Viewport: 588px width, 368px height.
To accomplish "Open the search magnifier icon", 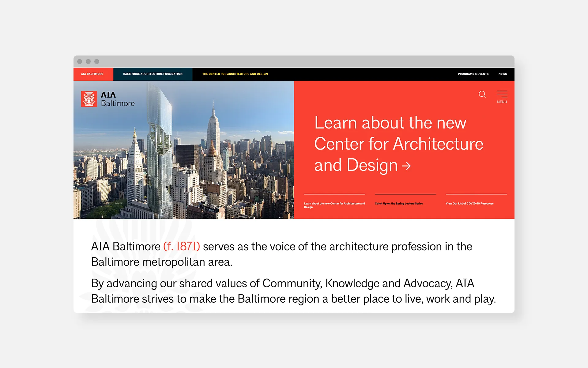I will (x=482, y=94).
